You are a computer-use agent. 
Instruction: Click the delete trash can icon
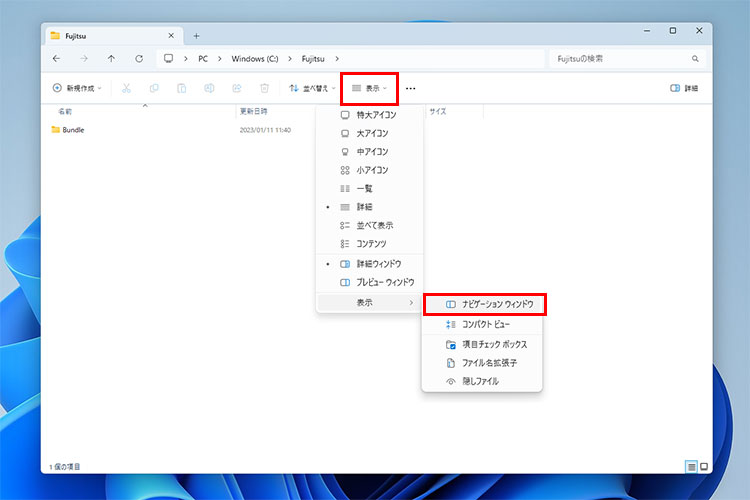[x=264, y=88]
